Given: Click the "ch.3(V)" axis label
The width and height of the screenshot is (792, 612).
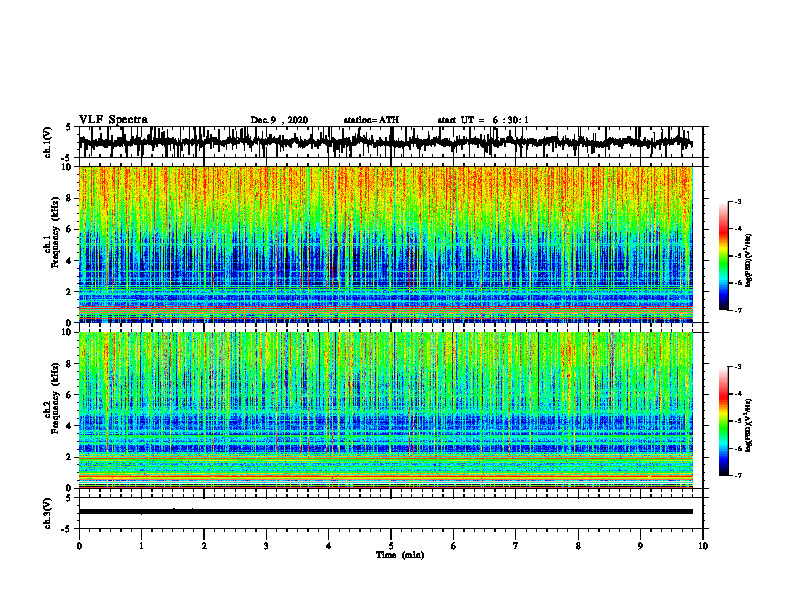Looking at the screenshot, I should point(48,513).
